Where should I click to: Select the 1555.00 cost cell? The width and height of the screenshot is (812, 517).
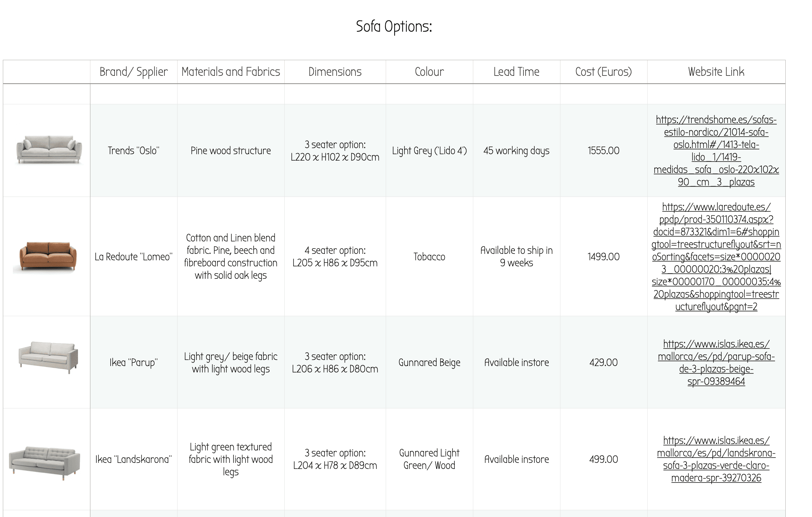click(603, 151)
